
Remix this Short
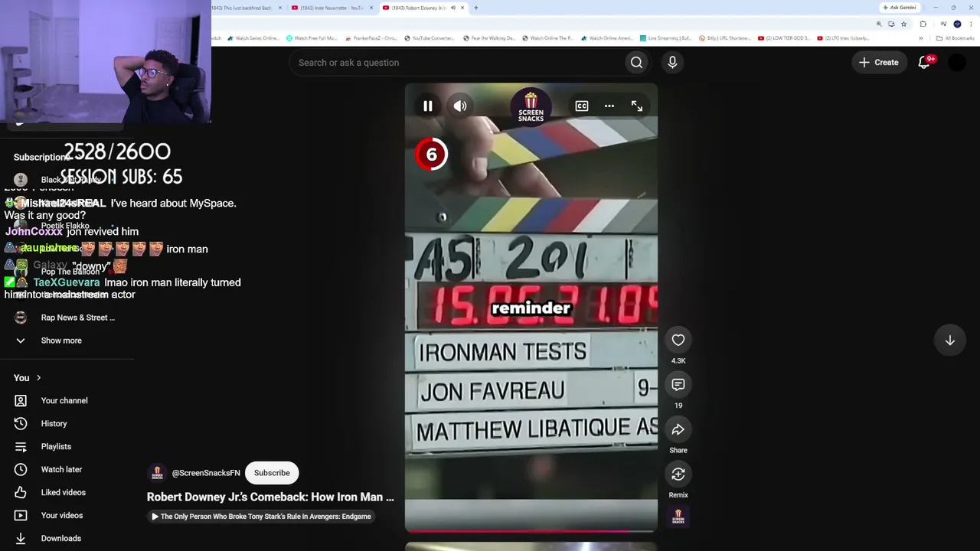point(678,474)
